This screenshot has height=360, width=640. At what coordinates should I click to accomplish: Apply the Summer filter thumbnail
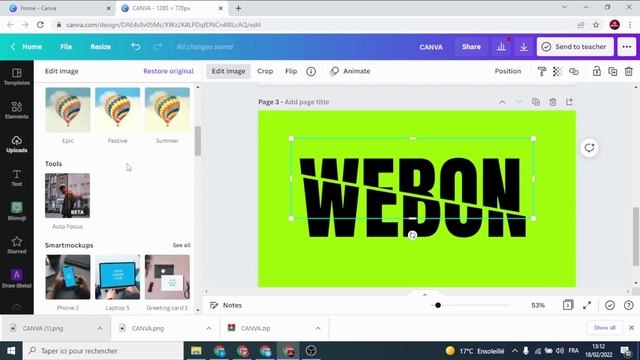(x=167, y=110)
